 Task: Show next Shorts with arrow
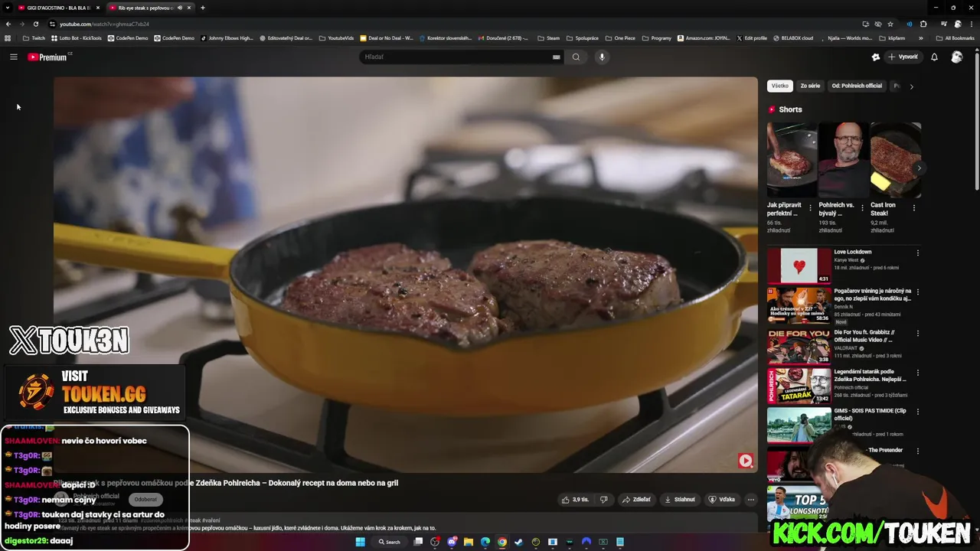coord(920,168)
